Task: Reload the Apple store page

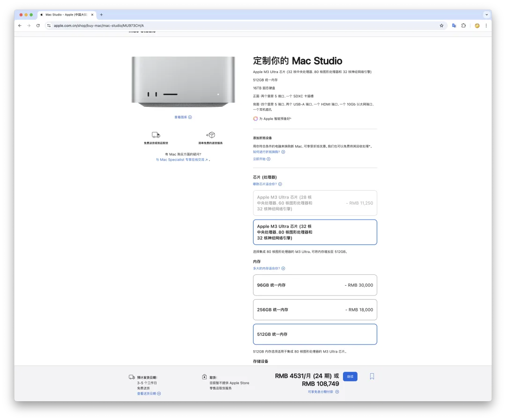Action: point(38,25)
